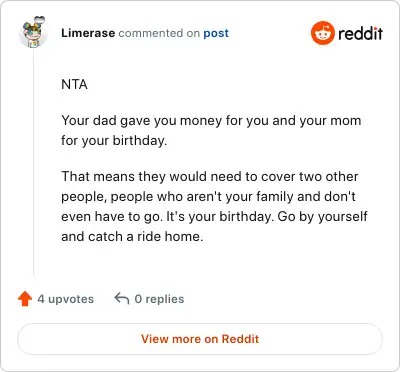Open the Limerase username link
This screenshot has height=372, width=400.
[x=88, y=33]
